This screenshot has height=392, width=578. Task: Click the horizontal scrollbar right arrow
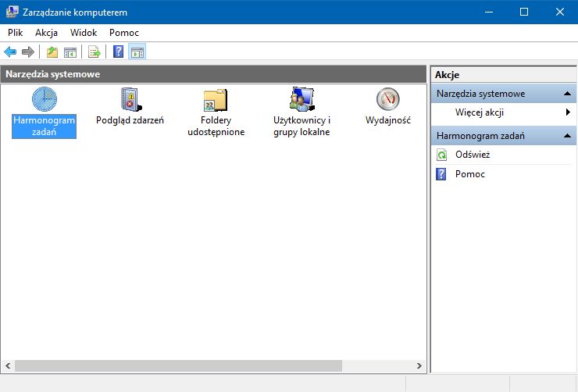tap(419, 366)
